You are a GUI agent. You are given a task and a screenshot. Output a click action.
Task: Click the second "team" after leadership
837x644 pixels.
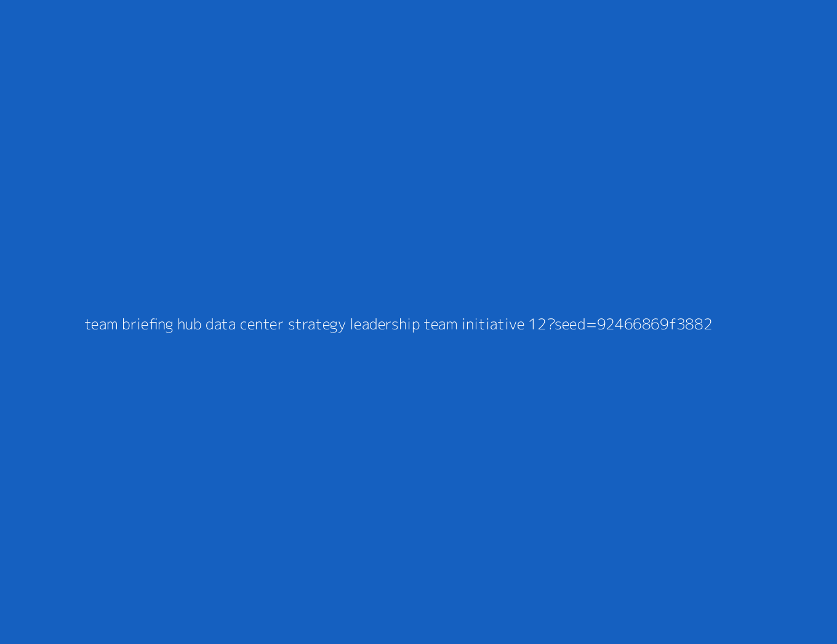(441, 324)
